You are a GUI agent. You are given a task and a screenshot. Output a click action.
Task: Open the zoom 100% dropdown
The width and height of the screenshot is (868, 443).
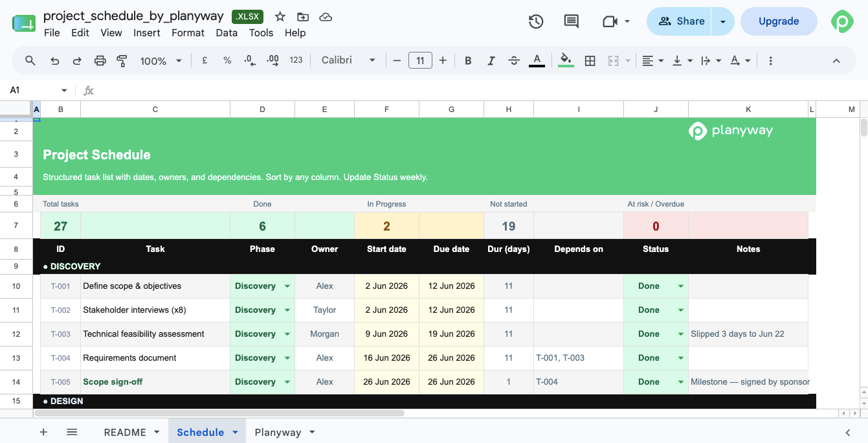pyautogui.click(x=161, y=60)
